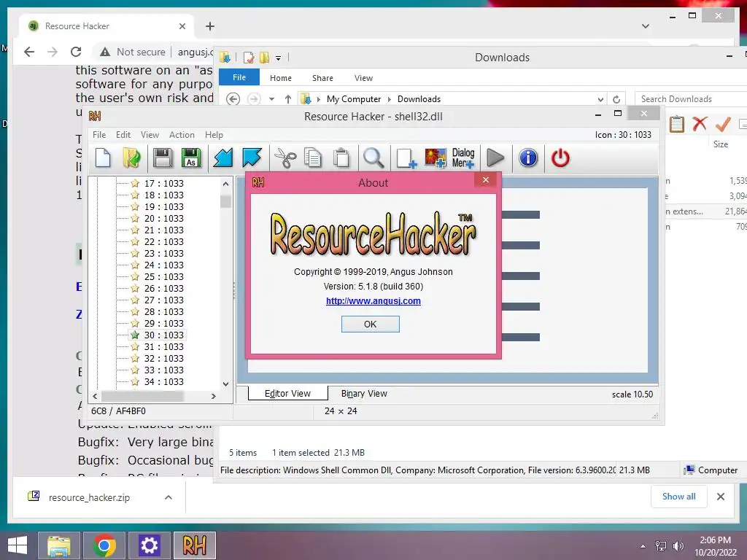Click the blue arrow flag pointing down-right
The width and height of the screenshot is (747, 560).
252,158
